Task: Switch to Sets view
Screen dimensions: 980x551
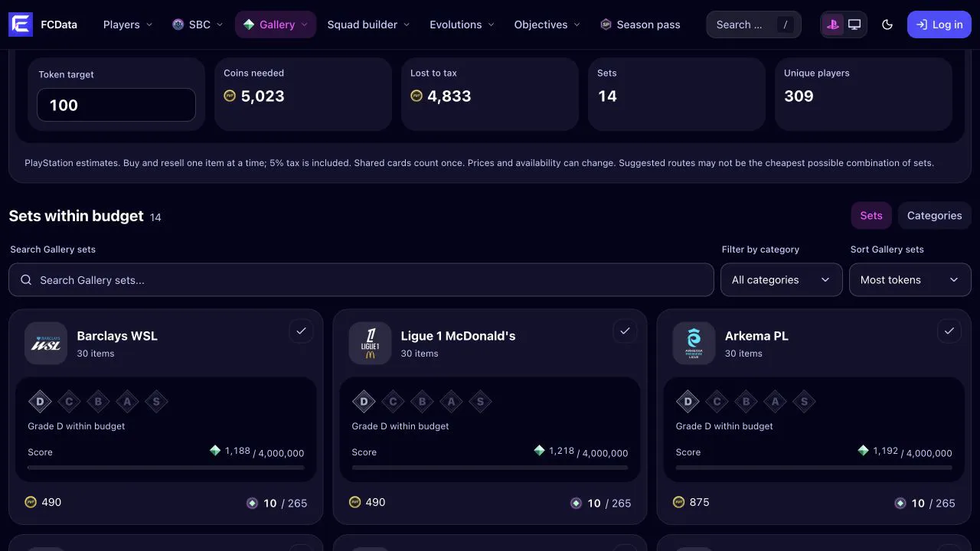Action: tap(871, 216)
